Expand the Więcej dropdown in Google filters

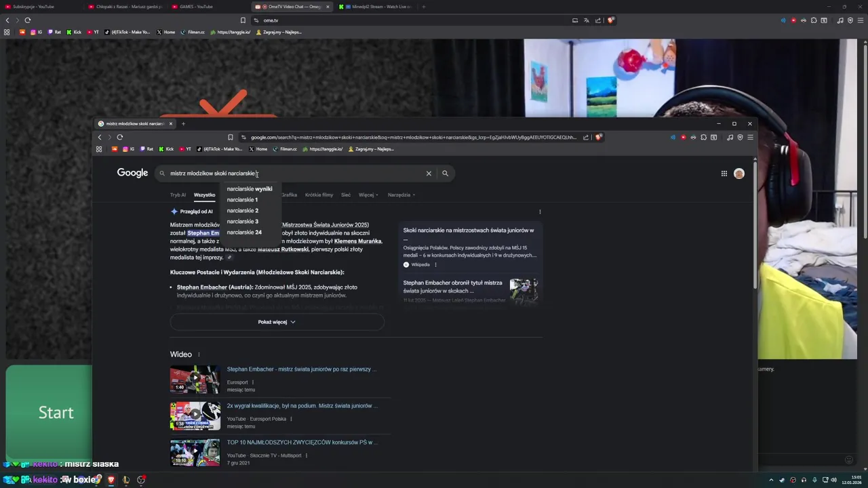[x=367, y=195]
